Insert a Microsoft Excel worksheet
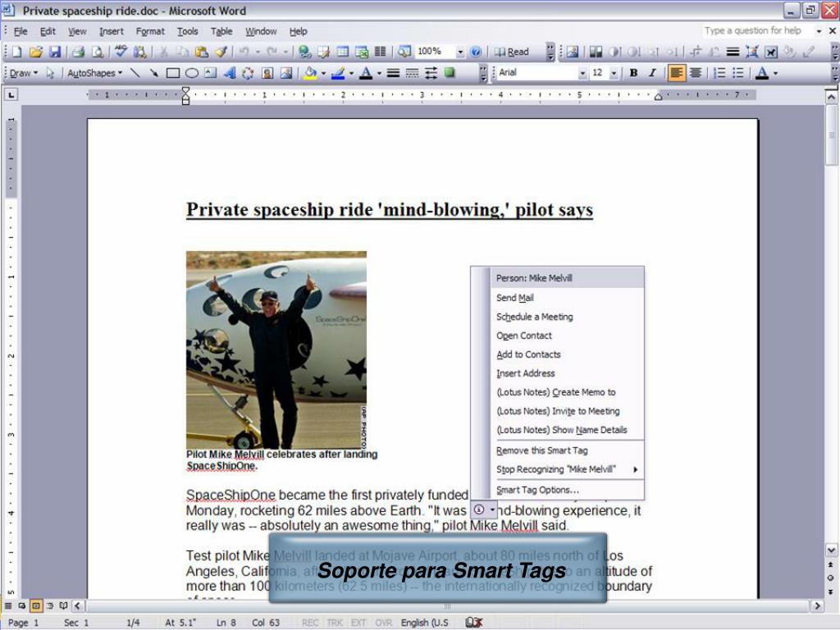840x630 pixels. point(362,52)
